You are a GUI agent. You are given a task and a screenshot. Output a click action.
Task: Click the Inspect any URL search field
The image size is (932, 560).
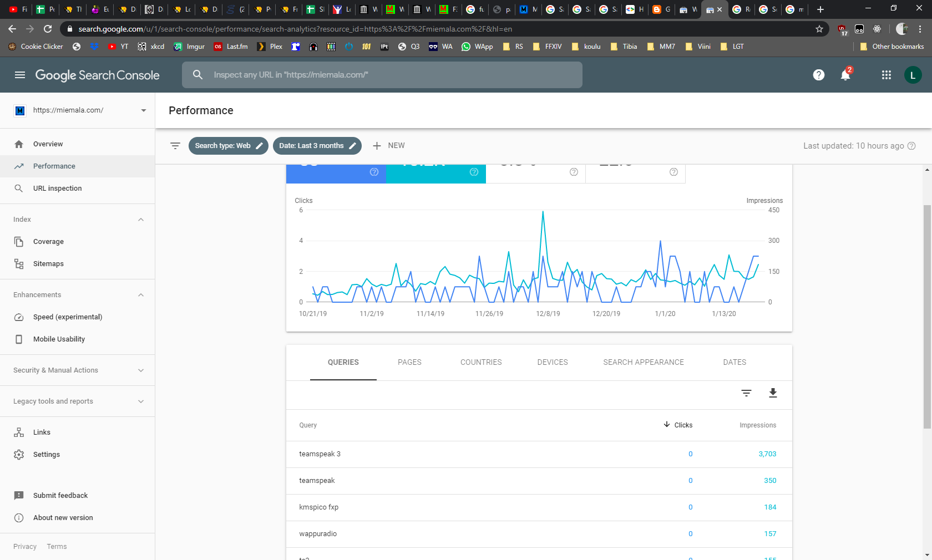pos(382,75)
